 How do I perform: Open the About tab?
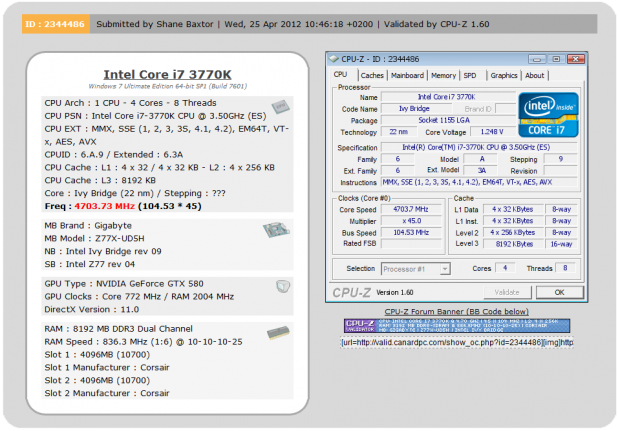pyautogui.click(x=535, y=76)
